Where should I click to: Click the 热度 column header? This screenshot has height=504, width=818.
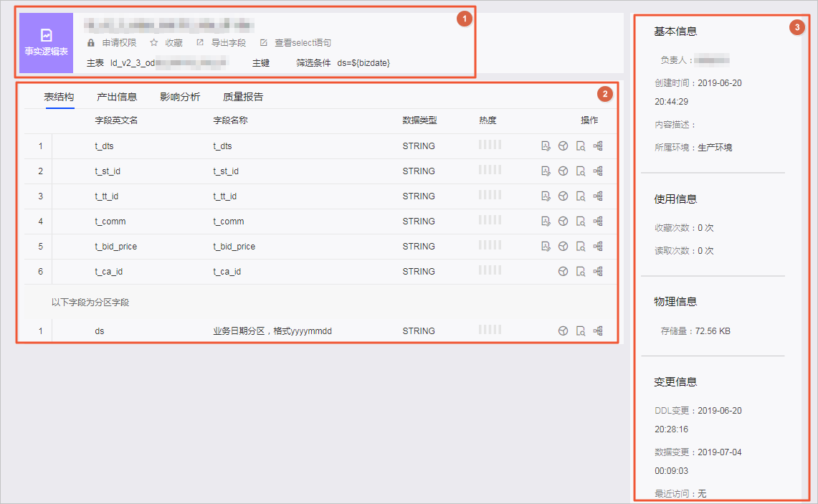[x=488, y=120]
